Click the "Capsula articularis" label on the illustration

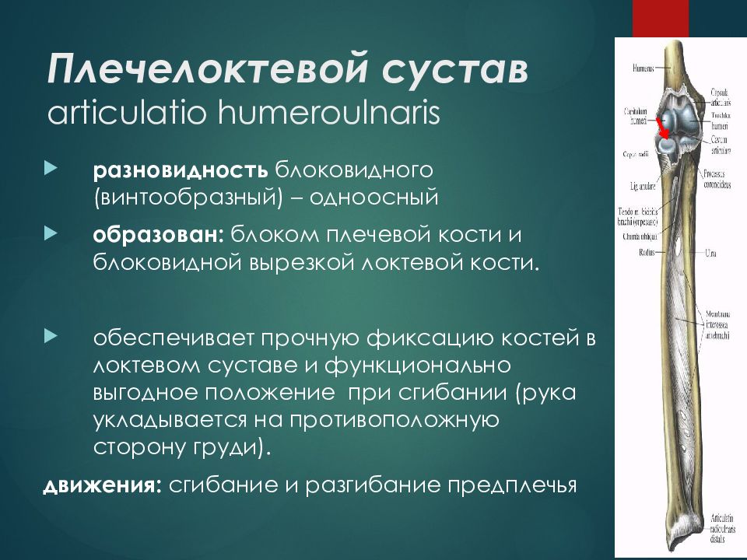(721, 97)
